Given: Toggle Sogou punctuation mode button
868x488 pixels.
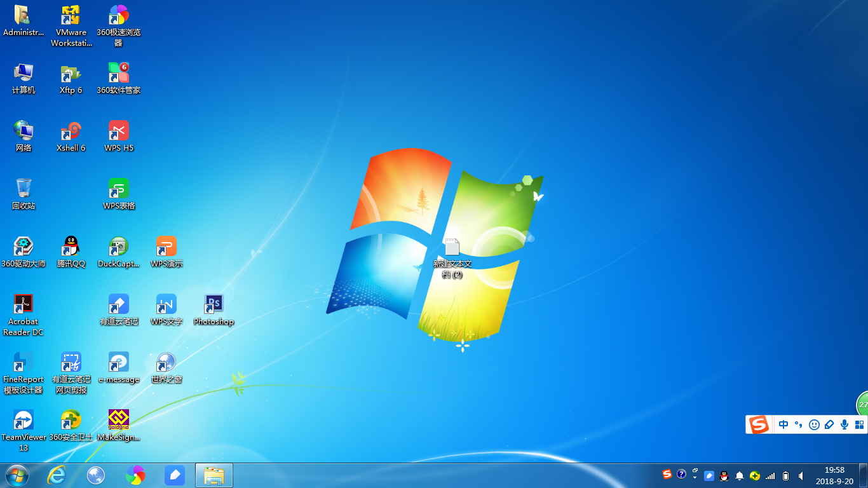Looking at the screenshot, I should (799, 424).
